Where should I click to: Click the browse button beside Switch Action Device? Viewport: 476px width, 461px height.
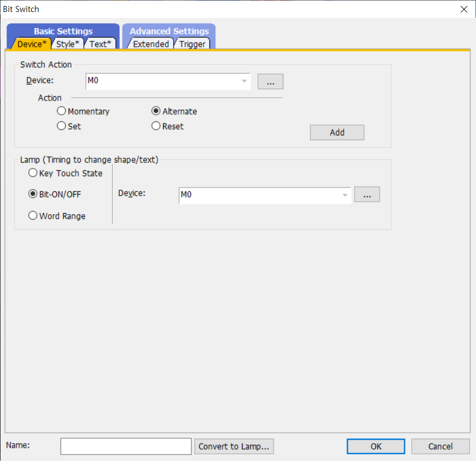click(270, 82)
